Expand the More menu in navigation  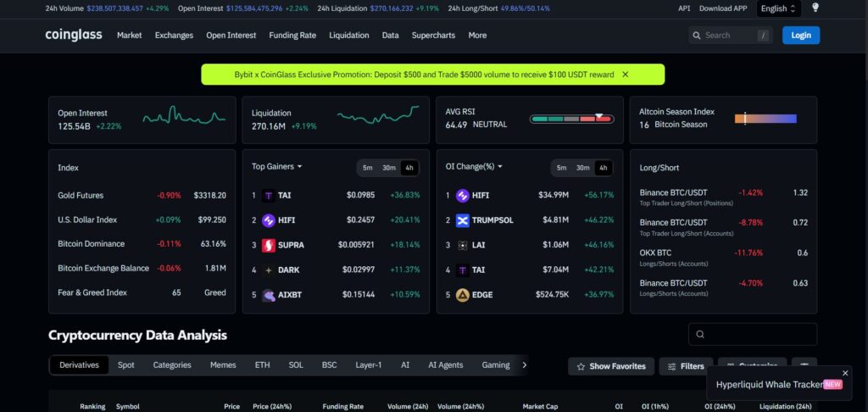coord(477,35)
